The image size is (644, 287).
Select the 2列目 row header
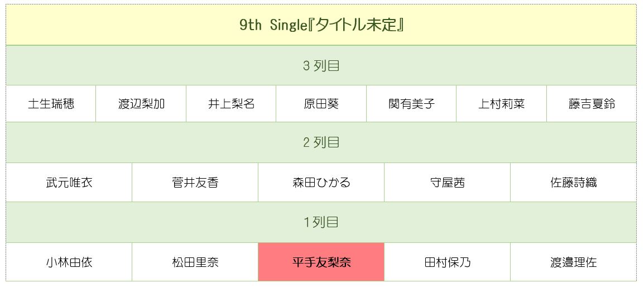click(x=321, y=142)
